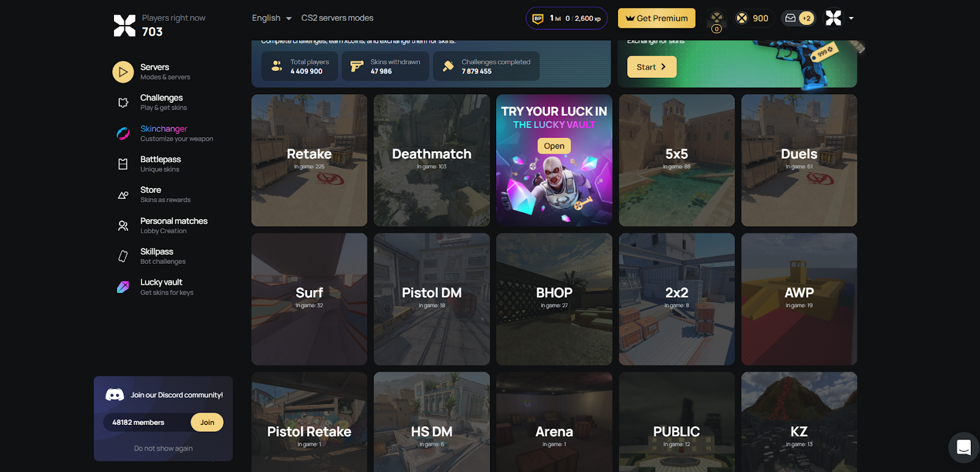Image resolution: width=980 pixels, height=472 pixels.
Task: Click the coin icon with 0 counter
Action: tap(717, 21)
